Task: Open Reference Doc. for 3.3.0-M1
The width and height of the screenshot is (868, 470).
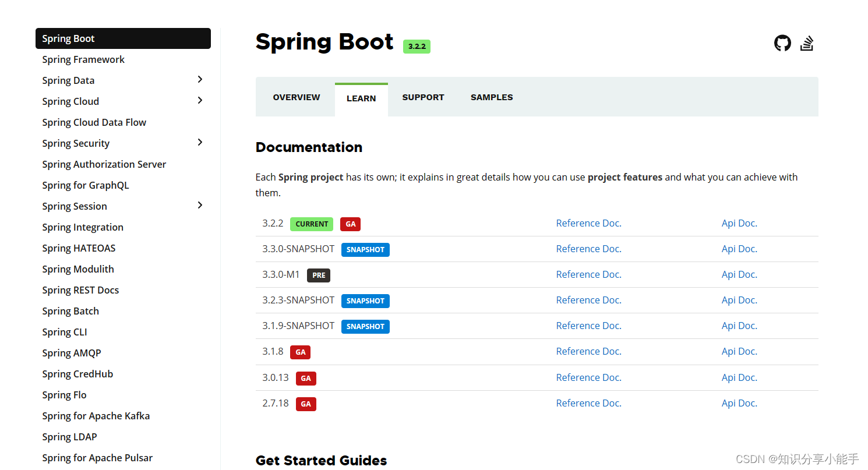Action: point(588,274)
